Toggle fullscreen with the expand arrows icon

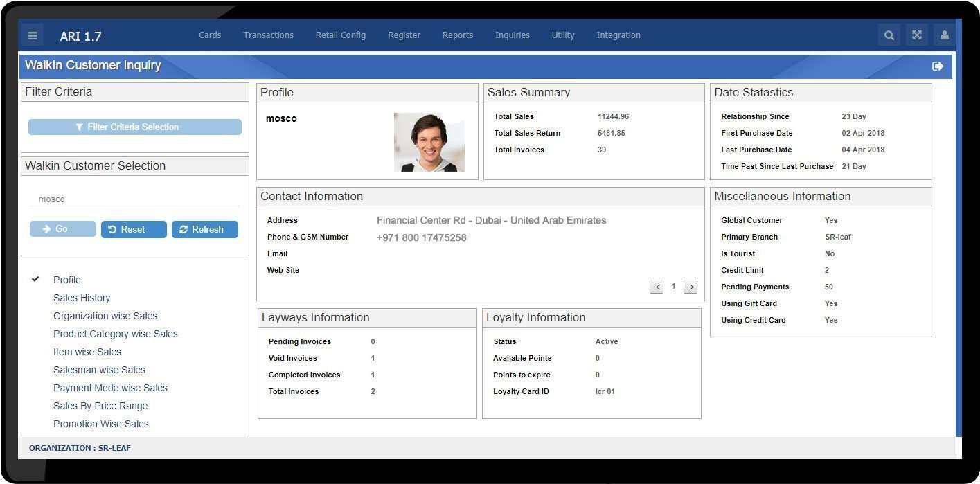(x=916, y=35)
